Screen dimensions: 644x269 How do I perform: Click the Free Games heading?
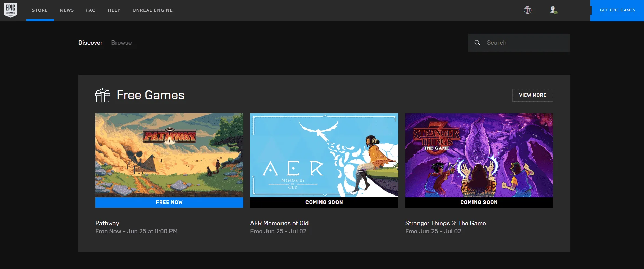coord(151,95)
